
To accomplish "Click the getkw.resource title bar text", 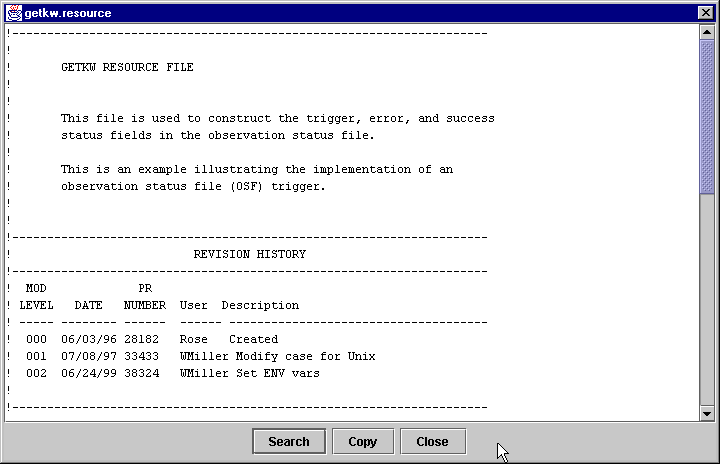I will 68,13.
